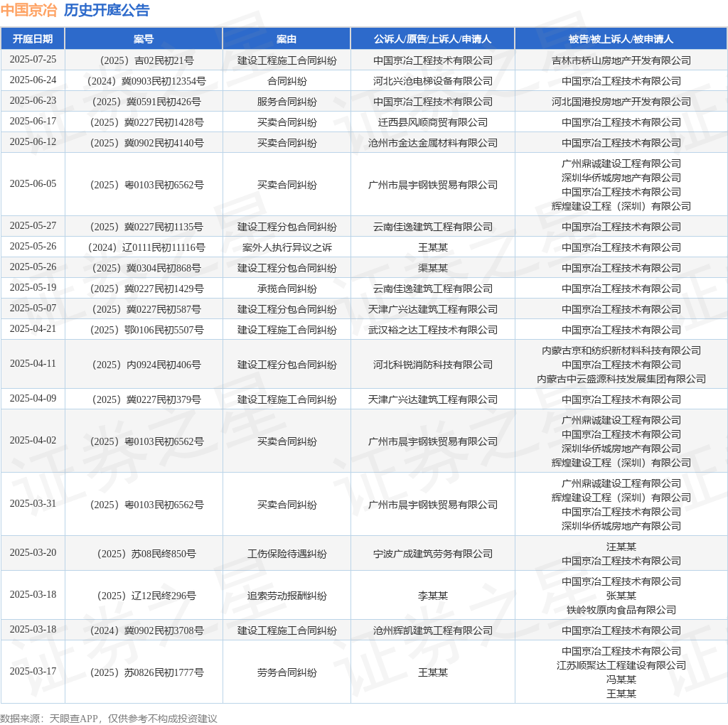
Task: Select the 案号 column header
Action: click(144, 39)
